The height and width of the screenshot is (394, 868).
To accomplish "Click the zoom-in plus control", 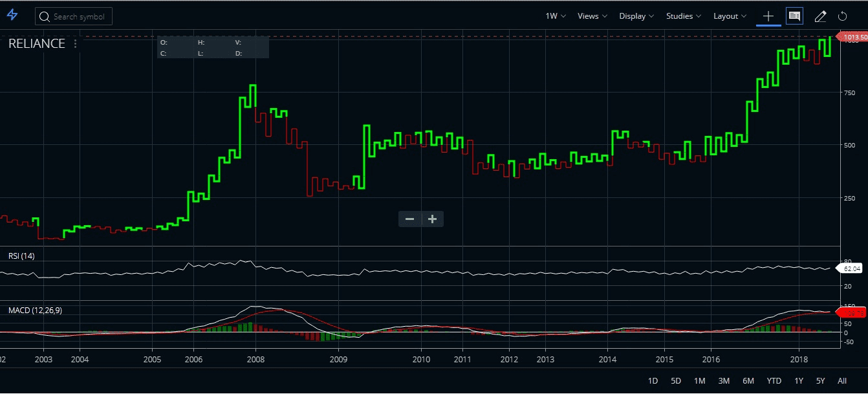I will (x=432, y=219).
